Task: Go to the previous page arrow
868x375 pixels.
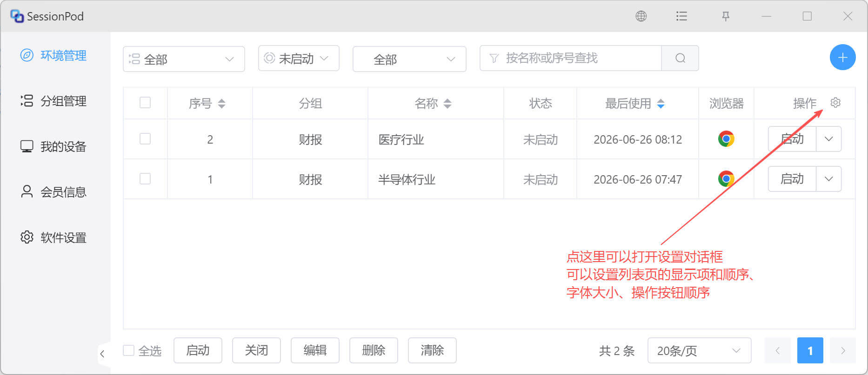Action: pyautogui.click(x=777, y=350)
